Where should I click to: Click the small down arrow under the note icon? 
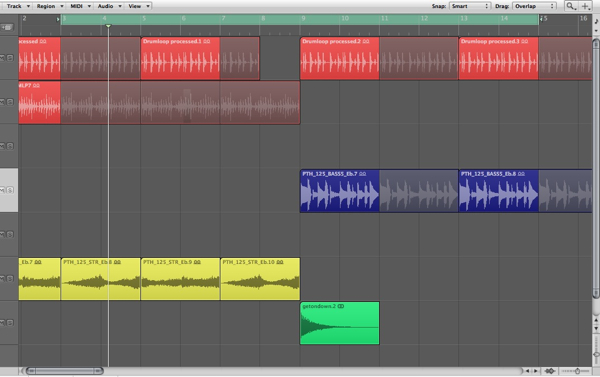pyautogui.click(x=596, y=31)
